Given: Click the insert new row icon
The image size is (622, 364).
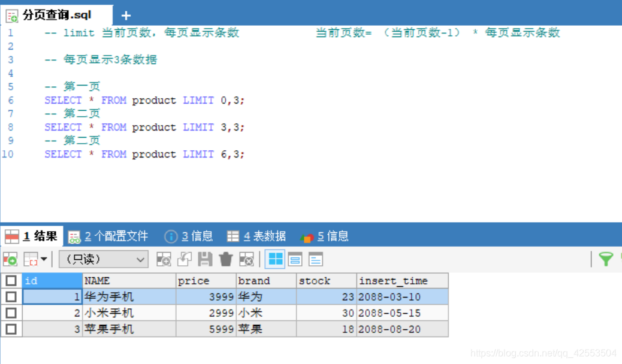Looking at the screenshot, I should click(x=164, y=260).
